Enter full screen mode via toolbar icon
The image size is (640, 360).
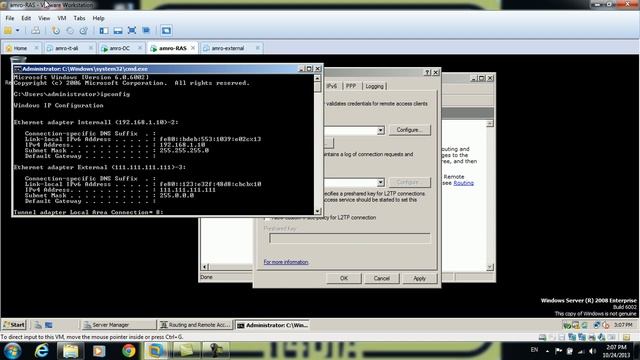[x=132, y=31]
